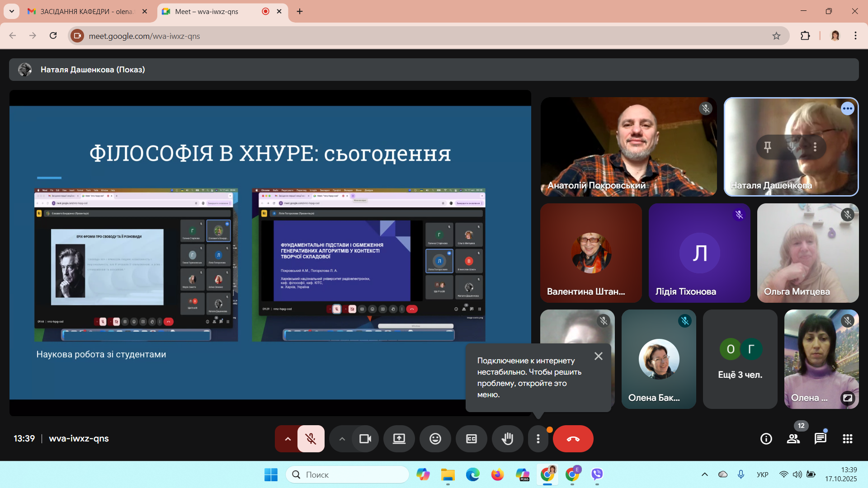The height and width of the screenshot is (488, 868).
Task: Raise hand using the hand icon
Action: click(x=507, y=439)
